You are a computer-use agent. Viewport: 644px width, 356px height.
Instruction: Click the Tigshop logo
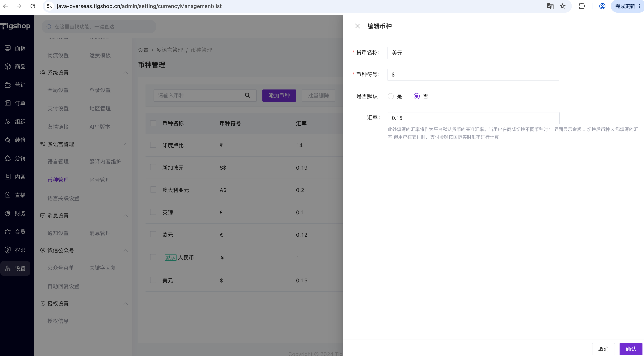[15, 26]
